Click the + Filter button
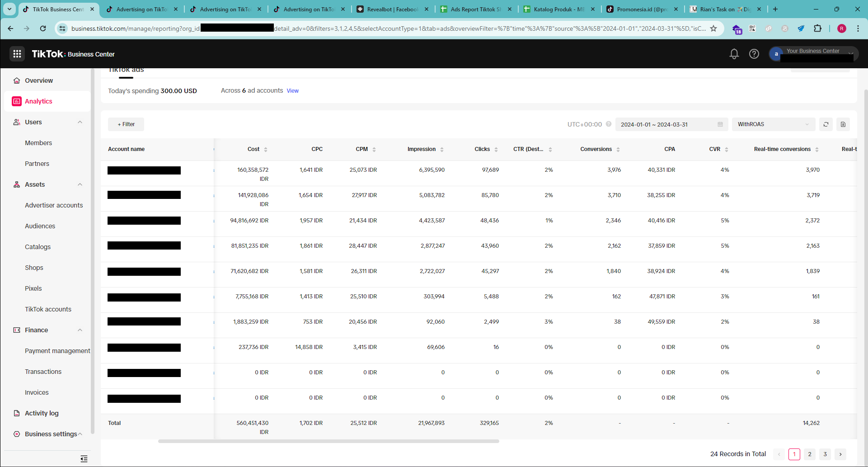The image size is (868, 467). [x=126, y=124]
